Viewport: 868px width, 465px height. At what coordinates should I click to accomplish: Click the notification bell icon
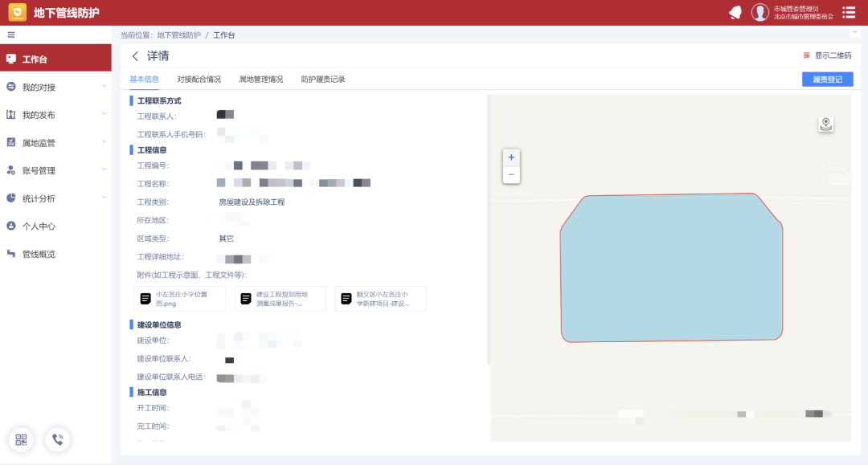point(735,12)
